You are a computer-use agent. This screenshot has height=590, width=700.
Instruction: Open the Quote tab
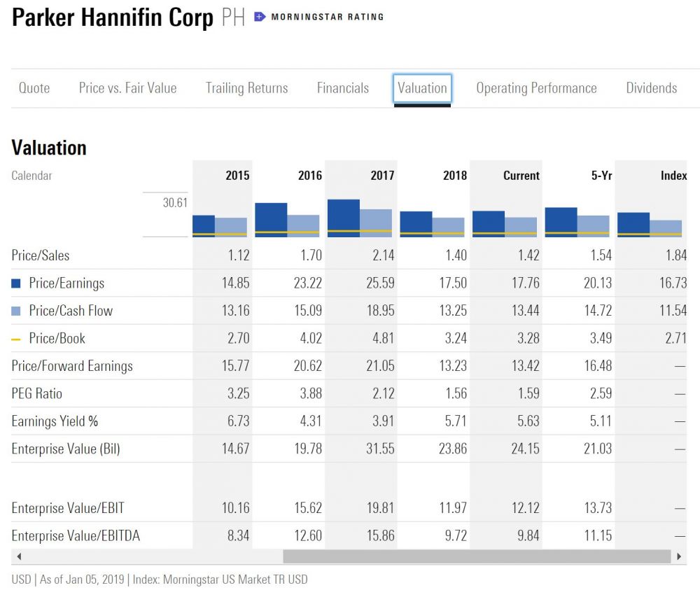coord(34,88)
